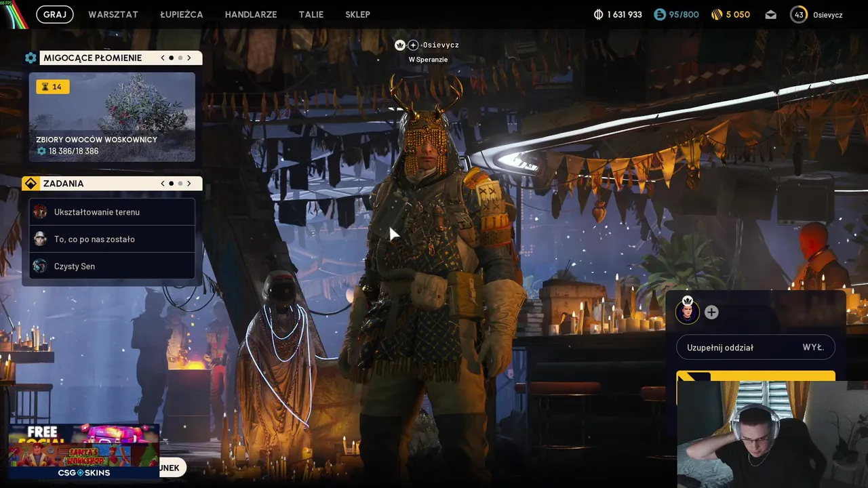Switch to the WARSZTAT tab
The height and width of the screenshot is (488, 868).
(x=113, y=14)
